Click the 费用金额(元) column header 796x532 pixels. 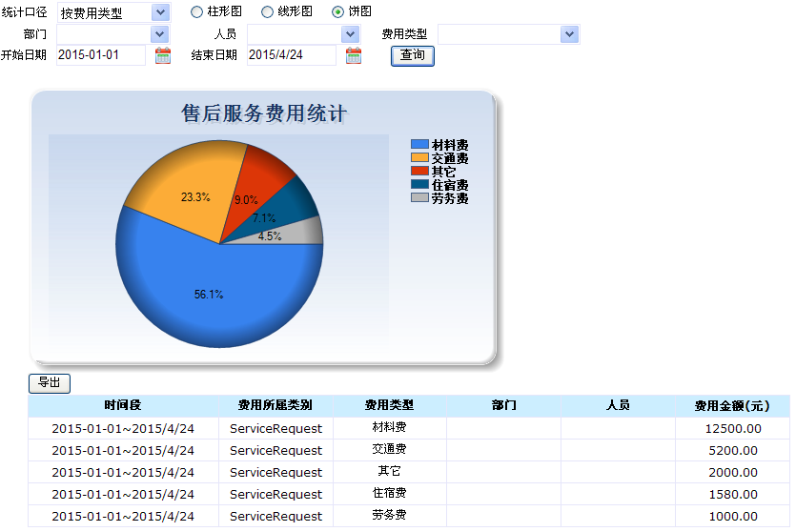point(732,405)
